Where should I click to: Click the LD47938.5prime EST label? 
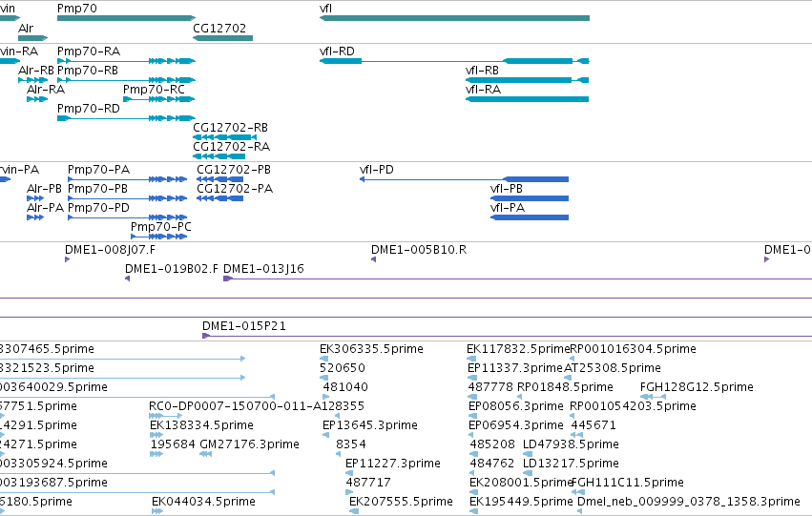tap(571, 445)
